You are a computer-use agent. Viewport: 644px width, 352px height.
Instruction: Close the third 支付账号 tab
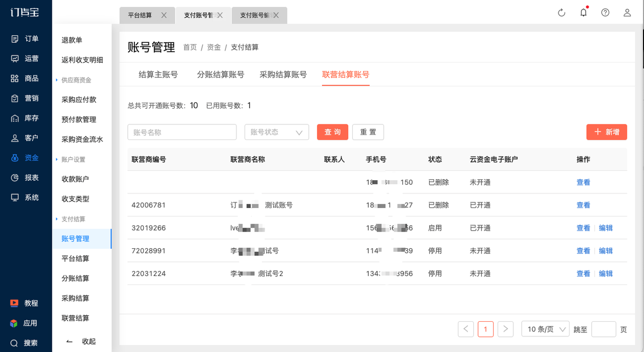point(276,15)
